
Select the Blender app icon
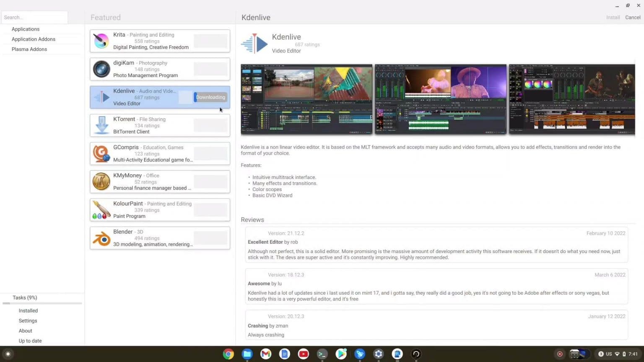click(101, 238)
